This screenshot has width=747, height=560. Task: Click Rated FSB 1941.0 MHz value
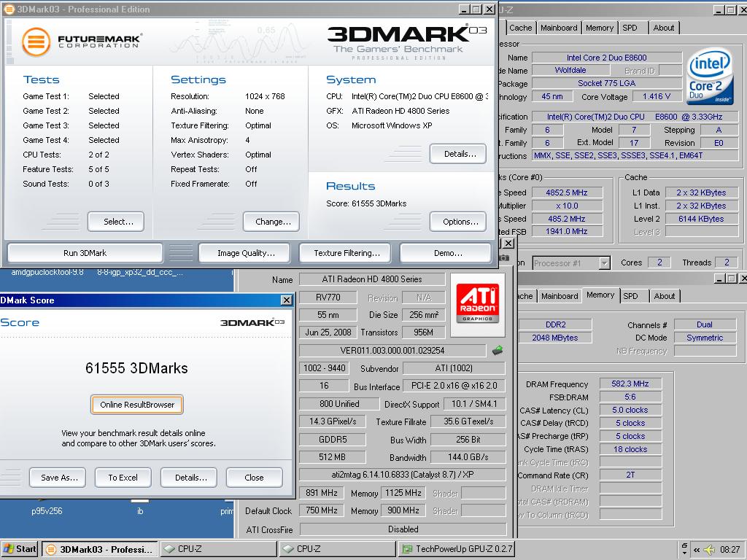click(x=566, y=231)
